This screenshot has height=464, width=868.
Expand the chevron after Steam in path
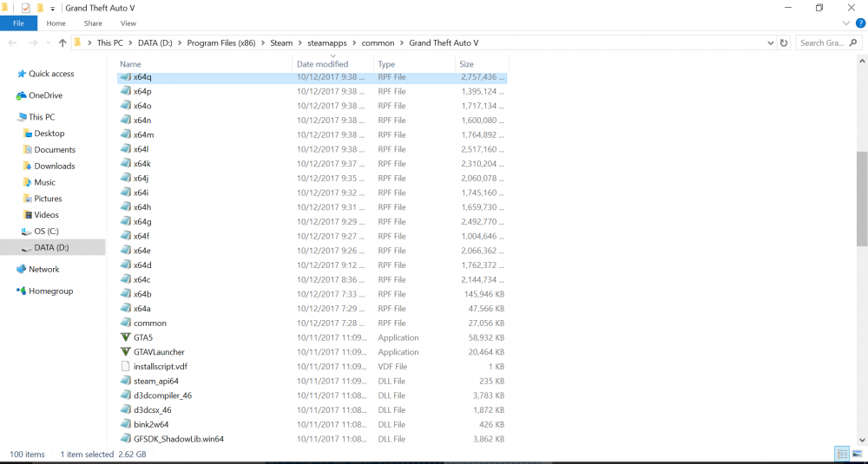pos(299,43)
